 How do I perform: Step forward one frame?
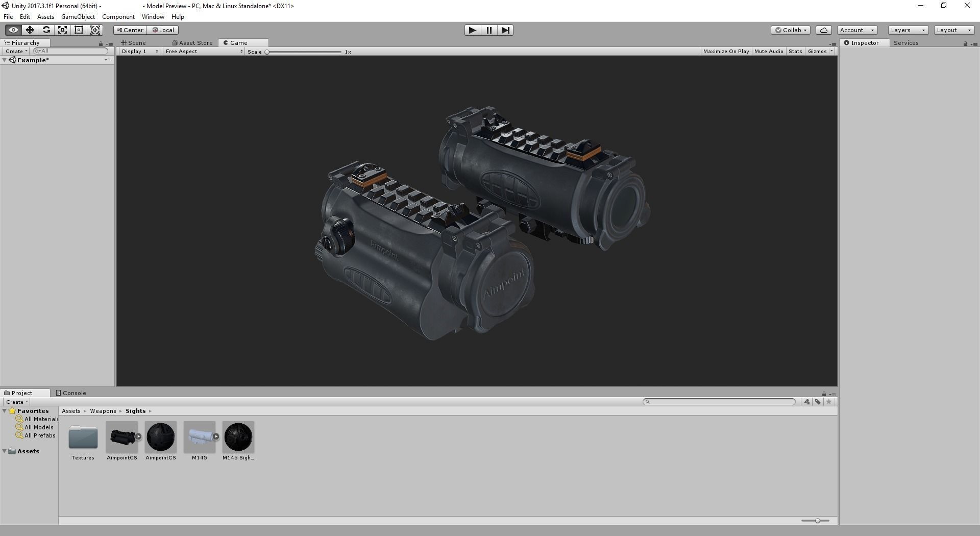click(505, 30)
